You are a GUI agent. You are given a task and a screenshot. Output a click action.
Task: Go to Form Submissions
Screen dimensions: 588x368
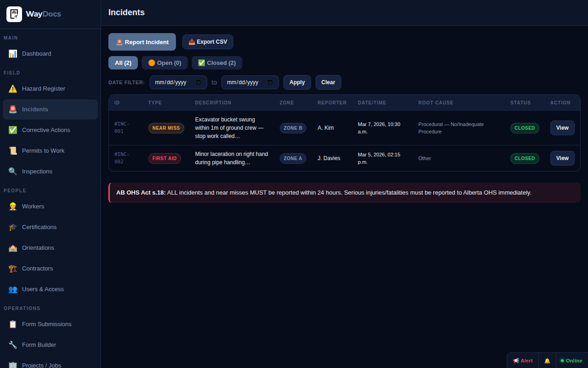coord(50,324)
